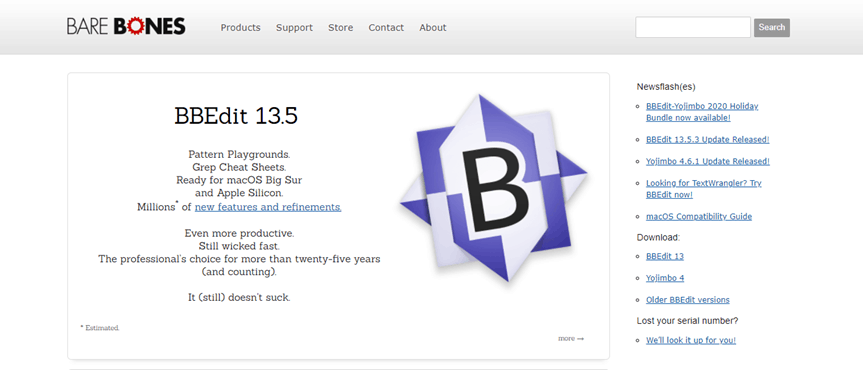Click the BBEdit 13.5 heading
This screenshot has width=863, height=370.
tap(236, 116)
